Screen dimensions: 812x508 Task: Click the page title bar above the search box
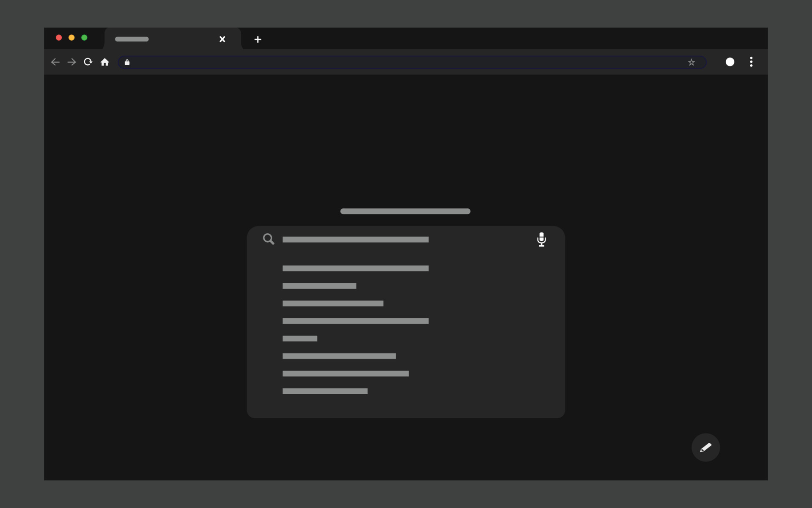tap(405, 211)
